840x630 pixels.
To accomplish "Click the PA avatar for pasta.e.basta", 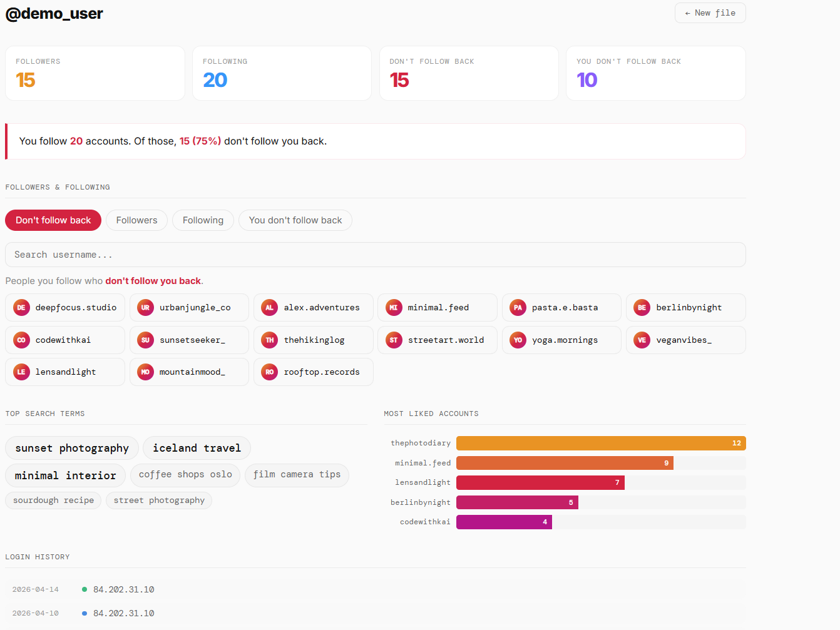I will point(518,307).
